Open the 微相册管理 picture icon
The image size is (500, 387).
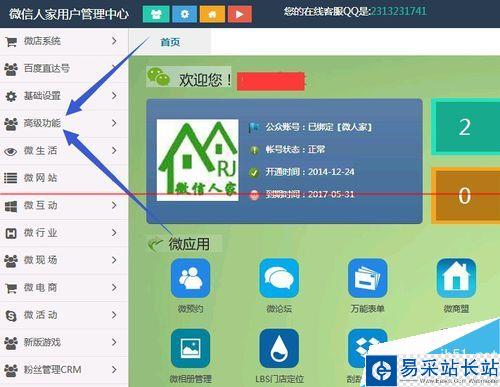click(190, 348)
